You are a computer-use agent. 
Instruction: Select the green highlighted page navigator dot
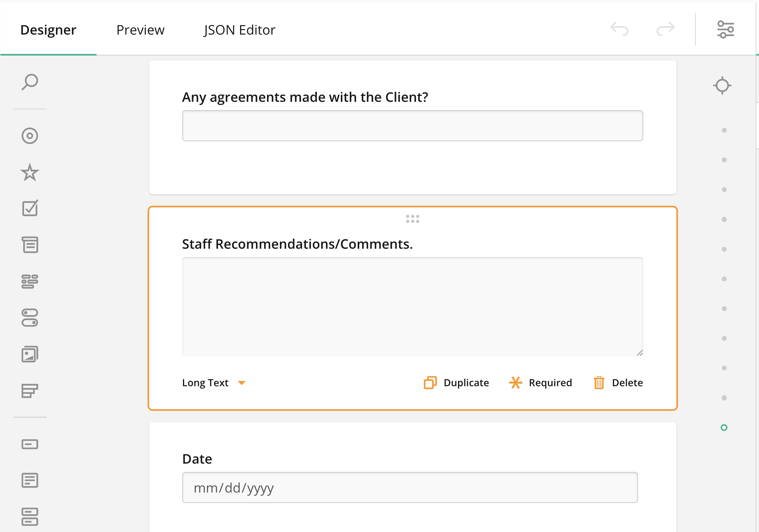tap(724, 428)
